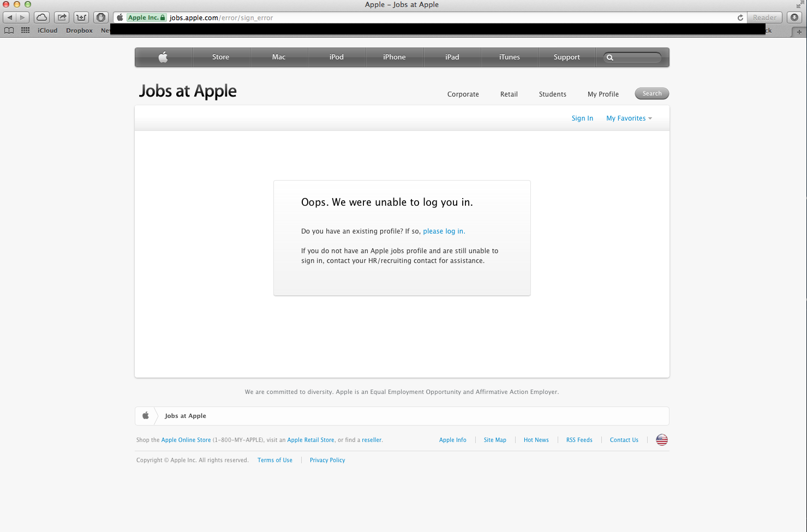Click the Reader button
The height and width of the screenshot is (532, 807).
(x=764, y=17)
